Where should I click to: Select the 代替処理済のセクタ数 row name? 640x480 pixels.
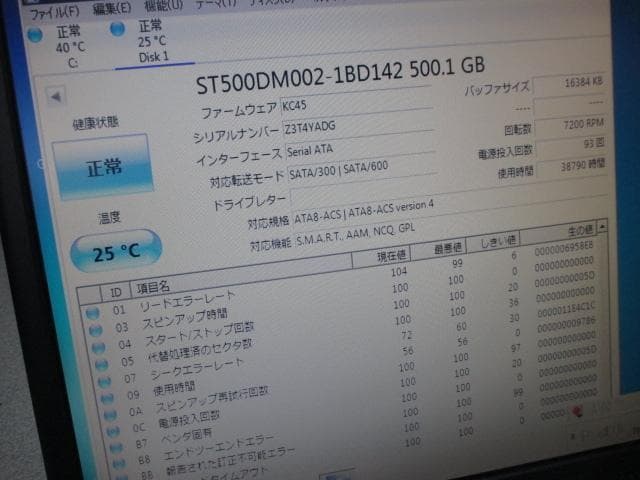click(x=200, y=352)
